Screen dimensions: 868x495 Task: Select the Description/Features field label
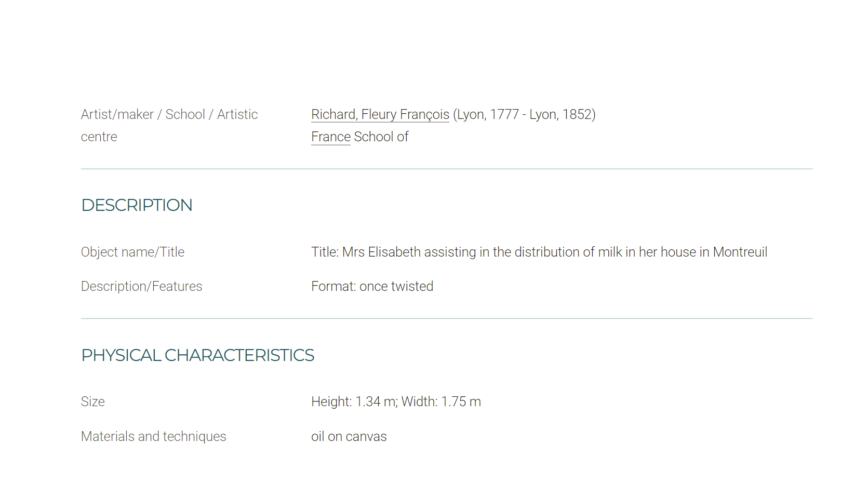point(142,286)
